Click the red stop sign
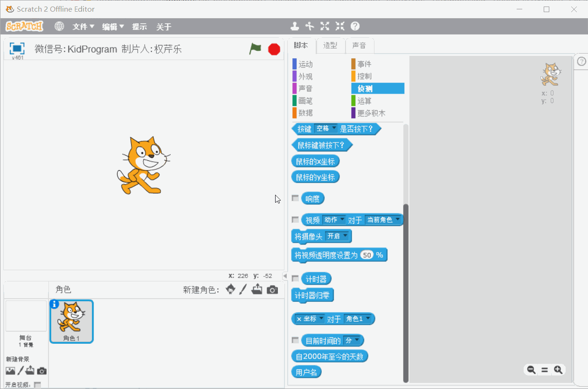 (274, 49)
